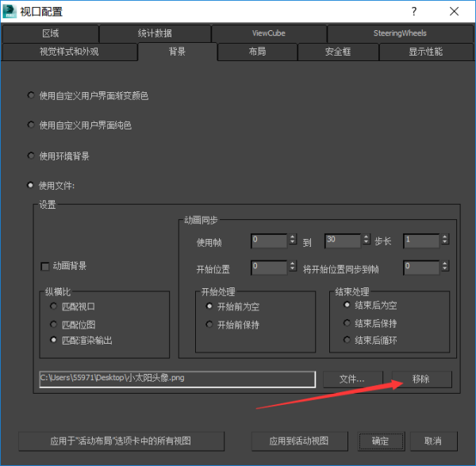Select 结束后保持 radio button
The width and height of the screenshot is (476, 466).
click(x=347, y=323)
